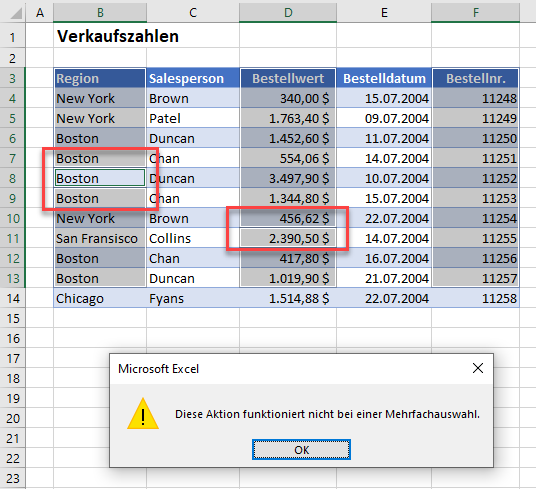The width and height of the screenshot is (536, 489).
Task: Select the cell with 554,06 $
Action: pos(288,158)
